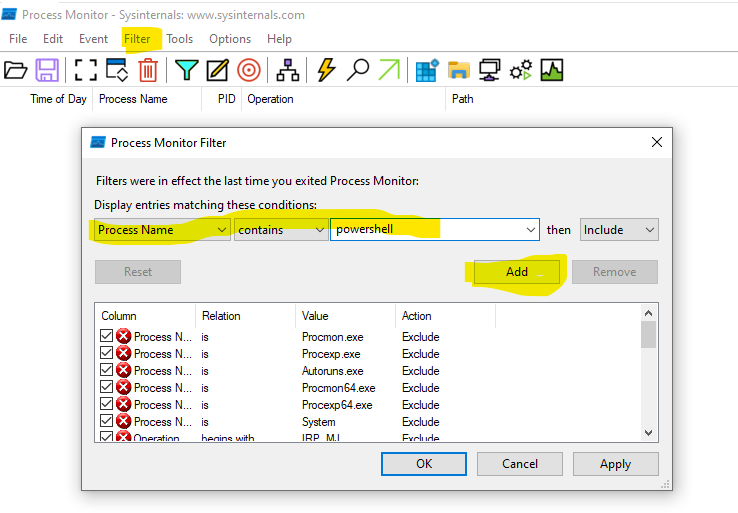Click the Filter dialog title icon

point(98,142)
